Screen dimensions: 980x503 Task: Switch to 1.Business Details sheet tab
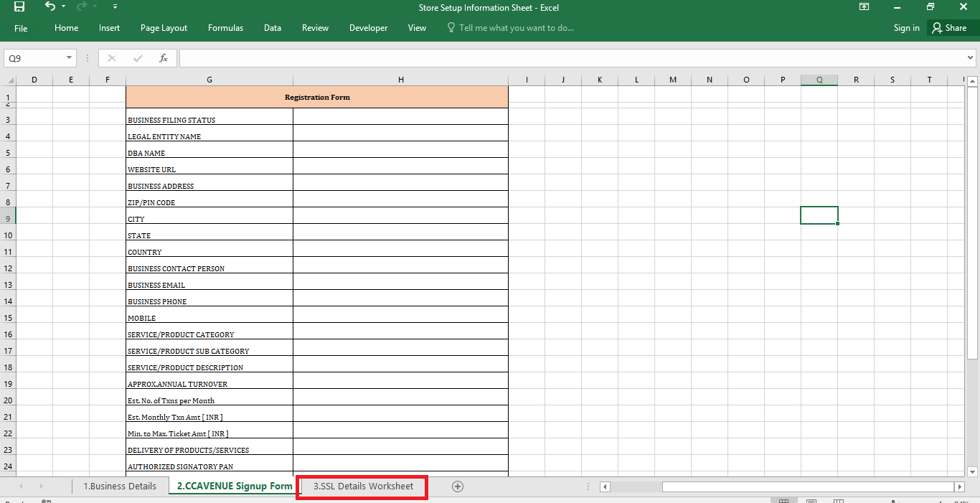(x=120, y=486)
